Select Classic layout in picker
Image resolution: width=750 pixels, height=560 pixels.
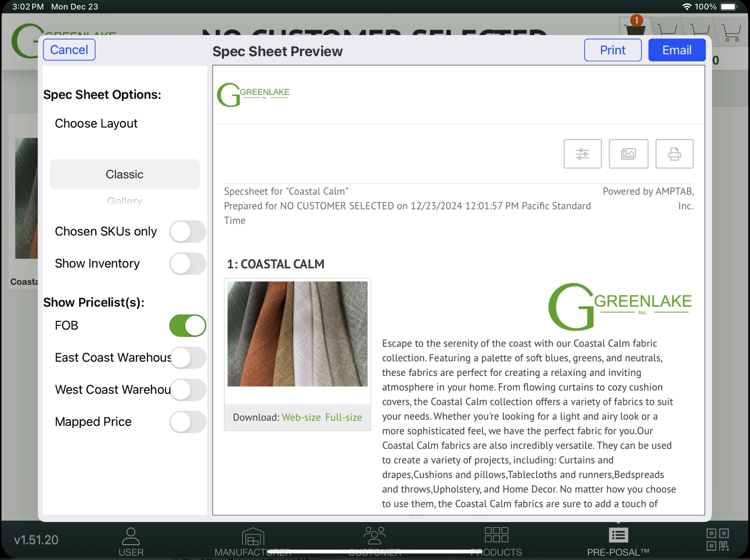point(125,174)
